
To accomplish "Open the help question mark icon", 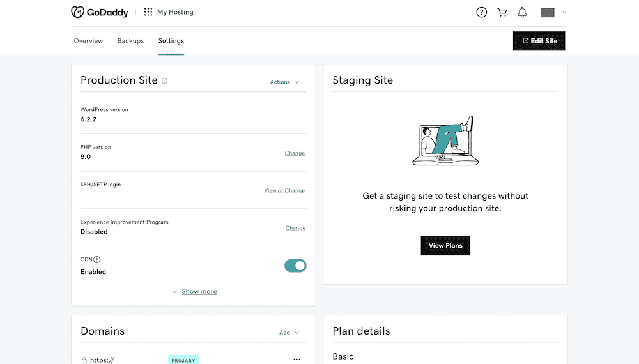I will tap(482, 12).
